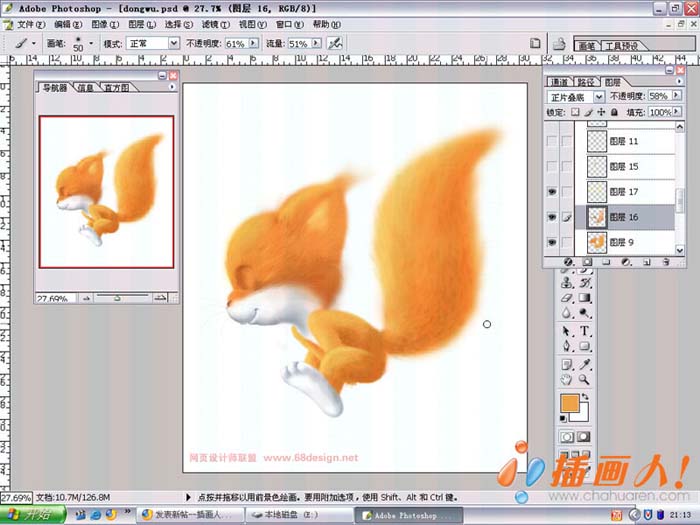Screen dimensions: 700x525
Task: Select the Notes tool
Action: [567, 365]
